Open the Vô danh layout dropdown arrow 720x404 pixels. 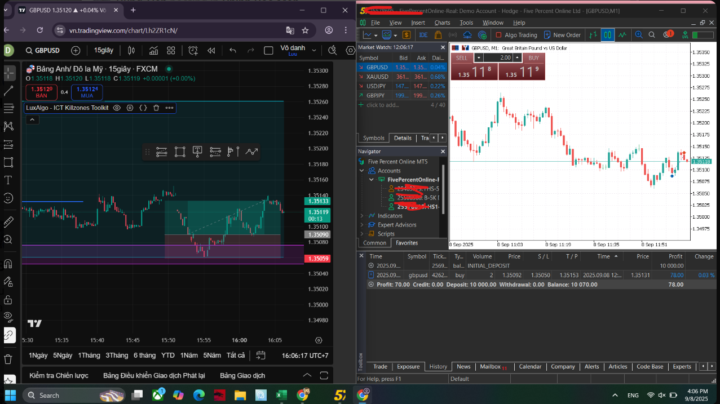(x=314, y=50)
